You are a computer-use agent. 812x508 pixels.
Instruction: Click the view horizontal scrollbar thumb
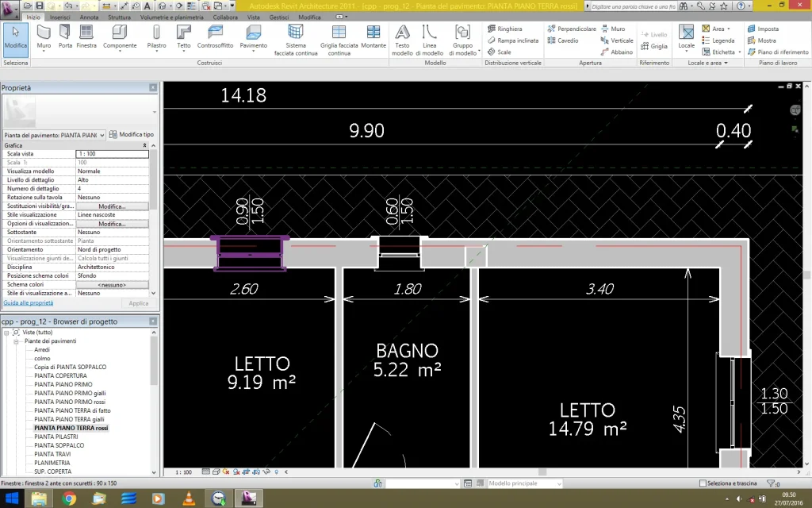[542, 471]
